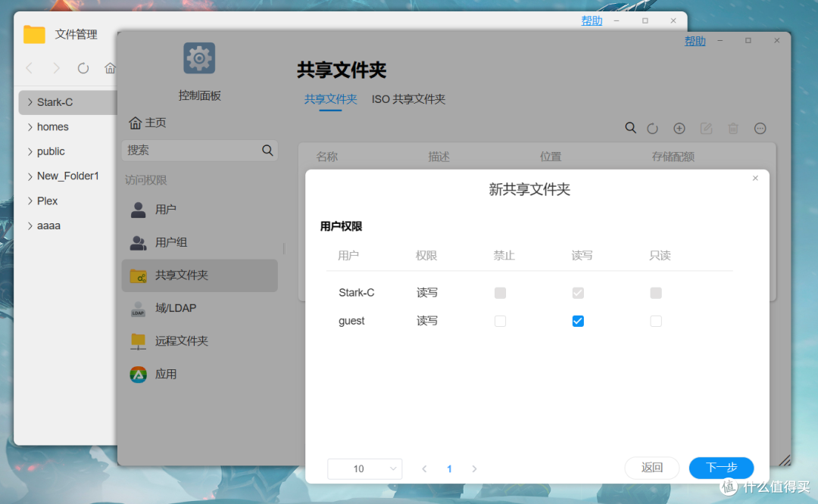Click the yellow folder icon of 文件管理 window
This screenshot has height=504, width=818.
tap(34, 34)
